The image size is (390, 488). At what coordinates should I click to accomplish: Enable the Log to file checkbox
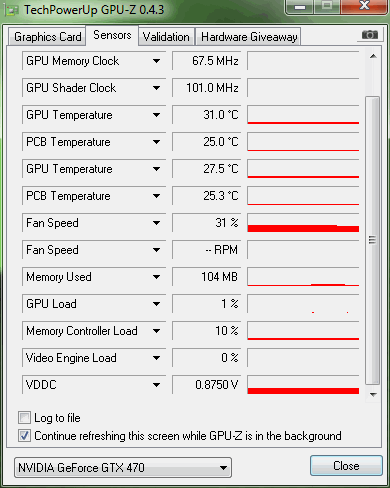click(x=24, y=417)
